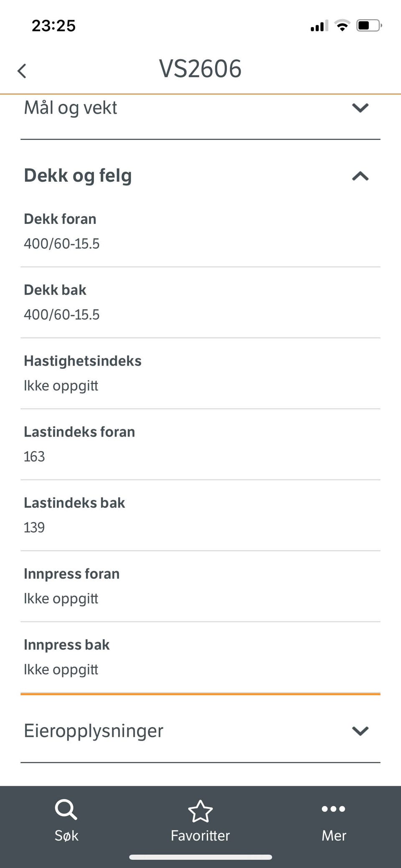Tap the three-dot Mer icon

[333, 809]
